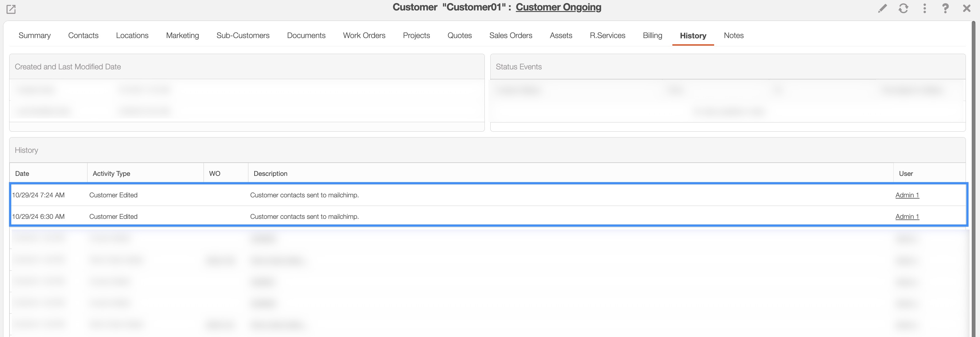980x337 pixels.
Task: Click the pencil edit icon
Action: [x=882, y=8]
